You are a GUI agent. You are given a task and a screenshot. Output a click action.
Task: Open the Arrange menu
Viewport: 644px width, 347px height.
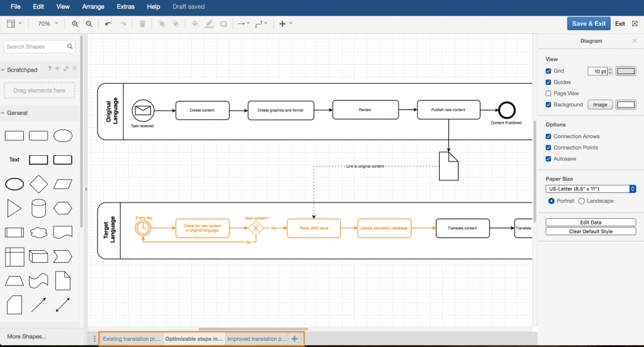tap(93, 6)
